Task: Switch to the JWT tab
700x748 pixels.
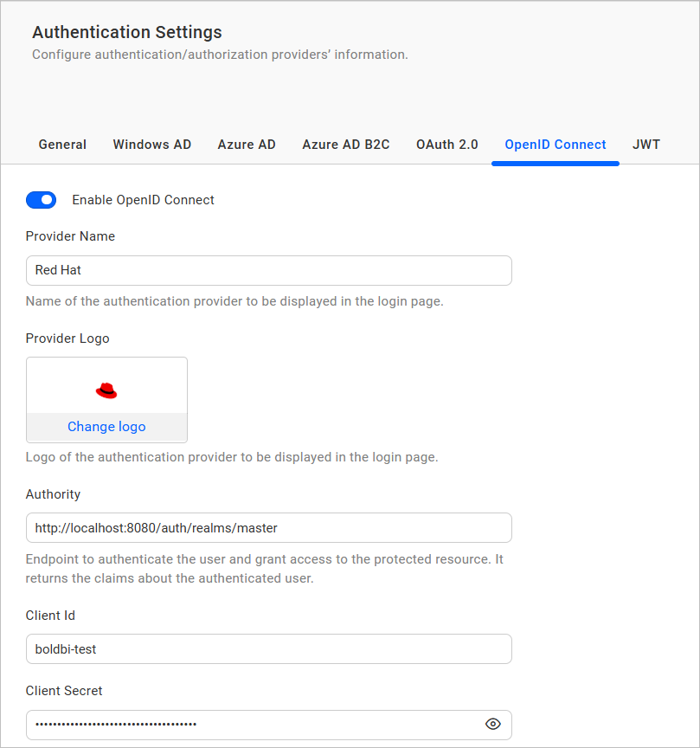Action: (x=645, y=145)
